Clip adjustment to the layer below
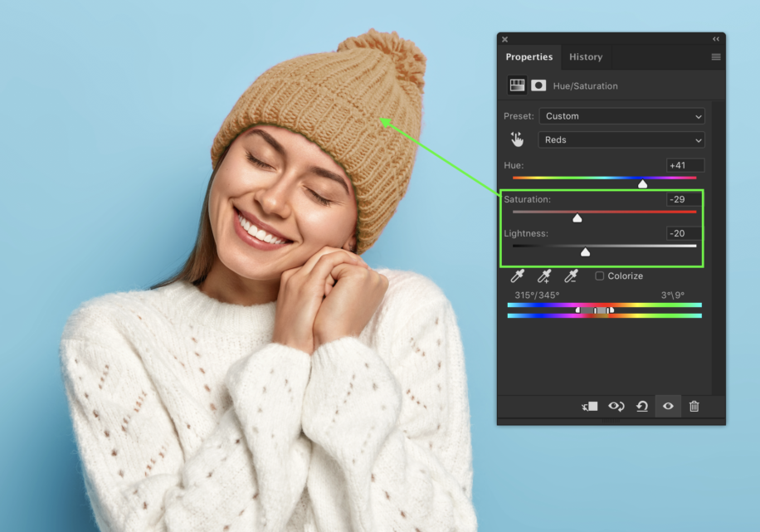 click(x=589, y=407)
